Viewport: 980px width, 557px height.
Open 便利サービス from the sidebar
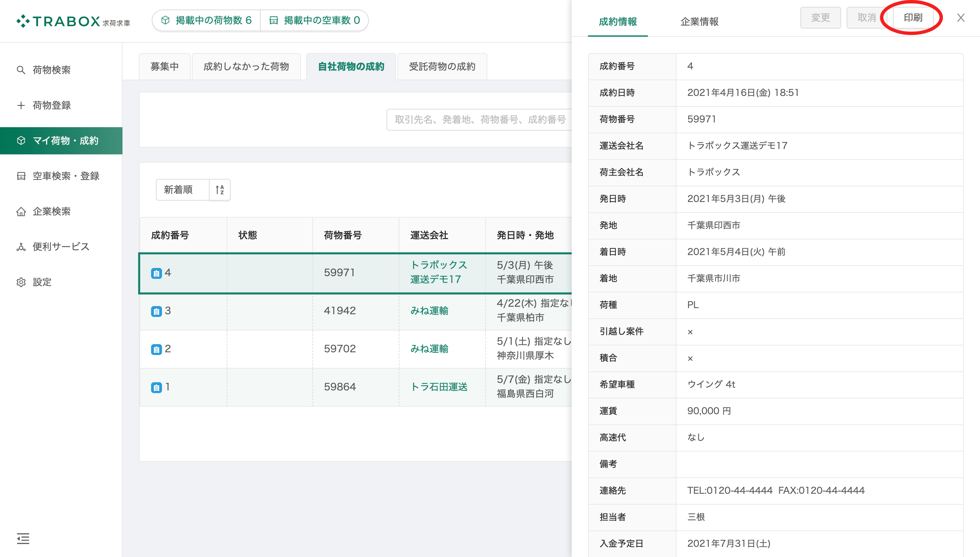[61, 247]
